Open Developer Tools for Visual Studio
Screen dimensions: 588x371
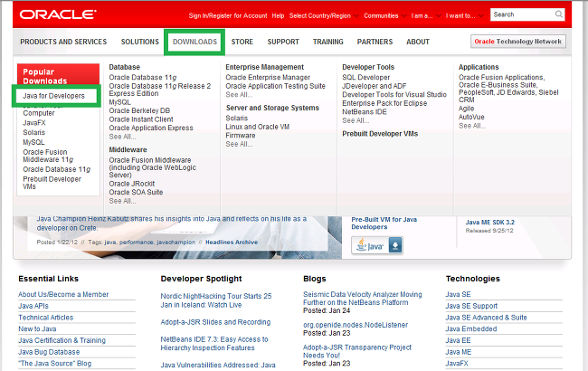[x=394, y=94]
